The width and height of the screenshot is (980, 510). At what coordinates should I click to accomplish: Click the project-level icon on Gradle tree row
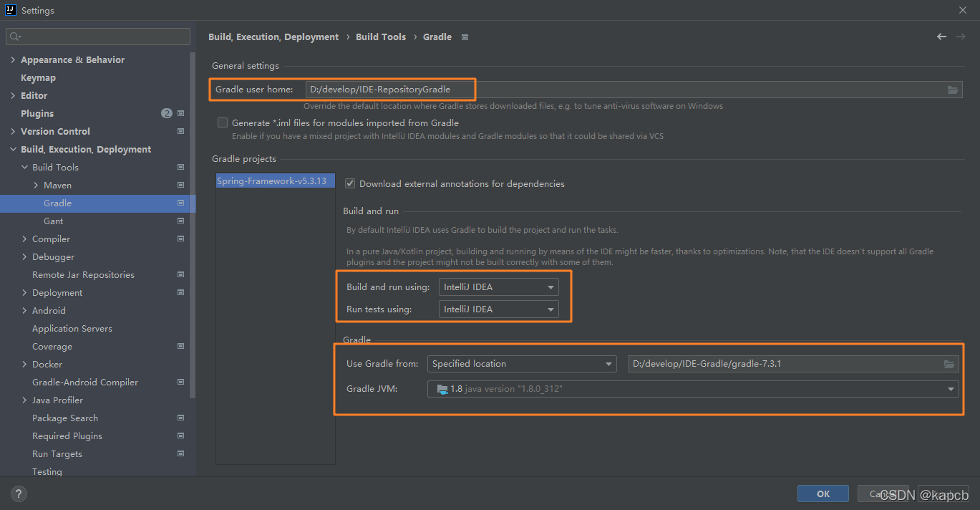pos(180,203)
